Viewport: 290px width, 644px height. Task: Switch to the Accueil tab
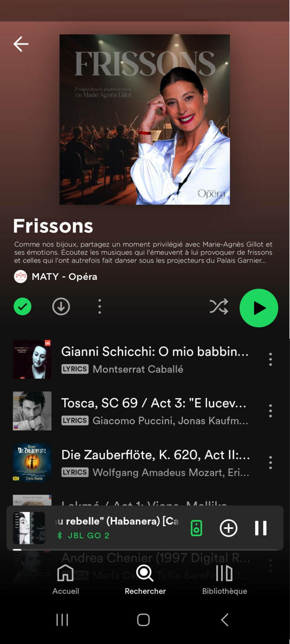point(65,579)
